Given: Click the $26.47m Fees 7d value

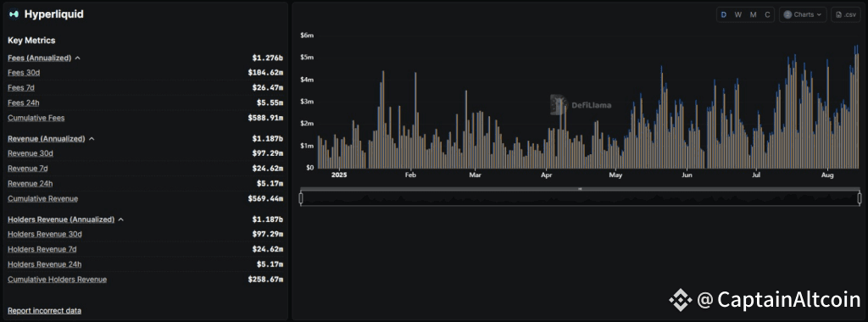Looking at the screenshot, I should pos(267,87).
